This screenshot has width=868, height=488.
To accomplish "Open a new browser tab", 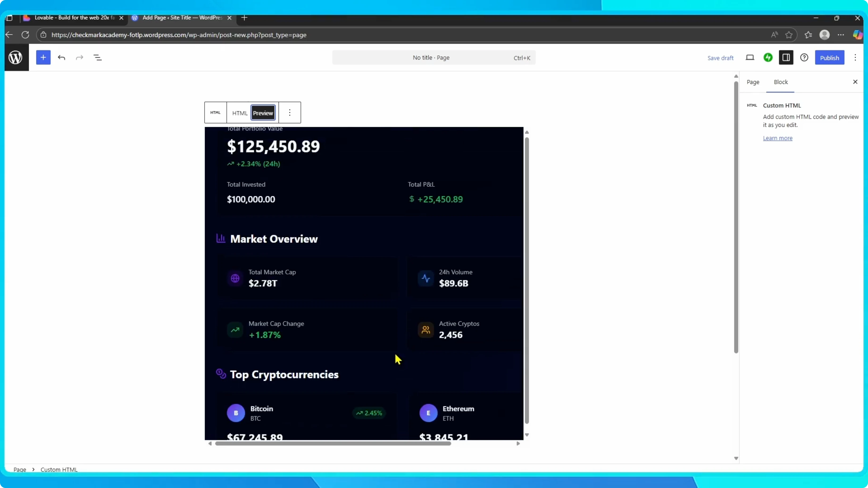I will pos(245,18).
